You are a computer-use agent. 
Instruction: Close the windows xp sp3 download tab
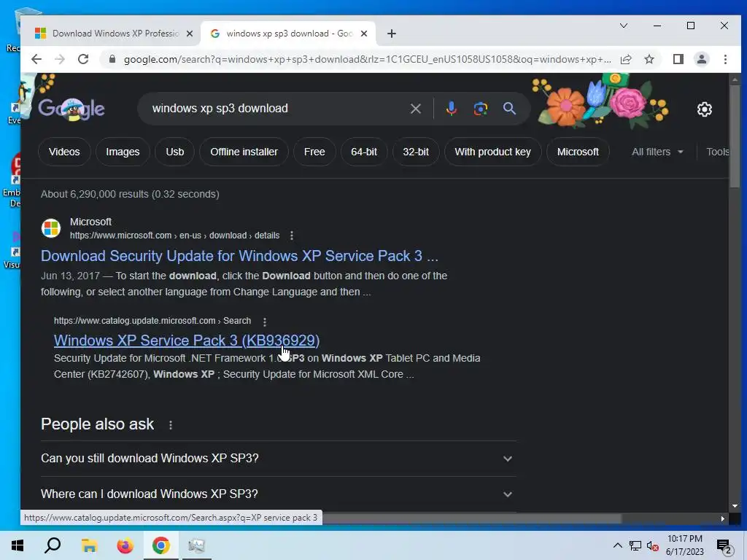364,34
